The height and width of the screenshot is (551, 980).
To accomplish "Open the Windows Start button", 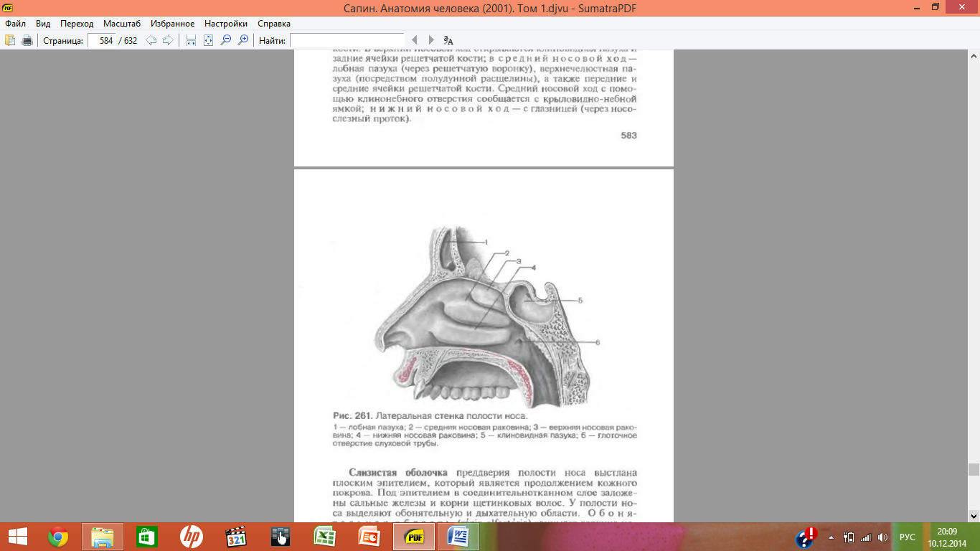I will (17, 536).
